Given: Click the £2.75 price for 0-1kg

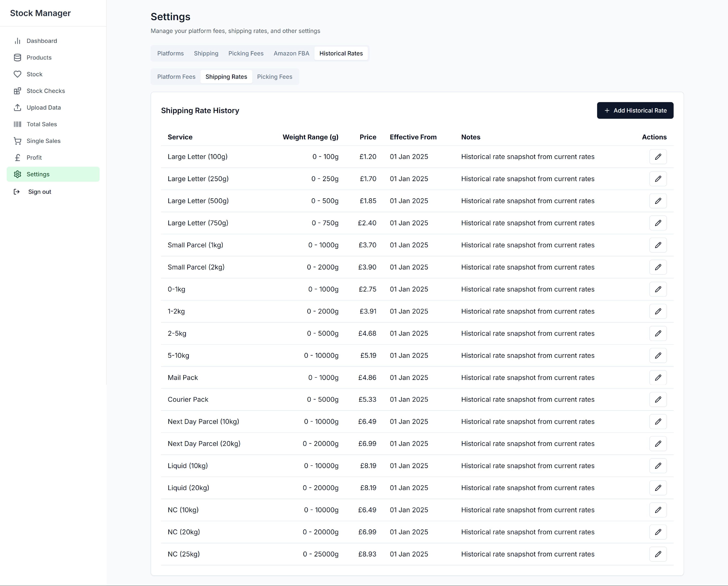Looking at the screenshot, I should pyautogui.click(x=368, y=289).
